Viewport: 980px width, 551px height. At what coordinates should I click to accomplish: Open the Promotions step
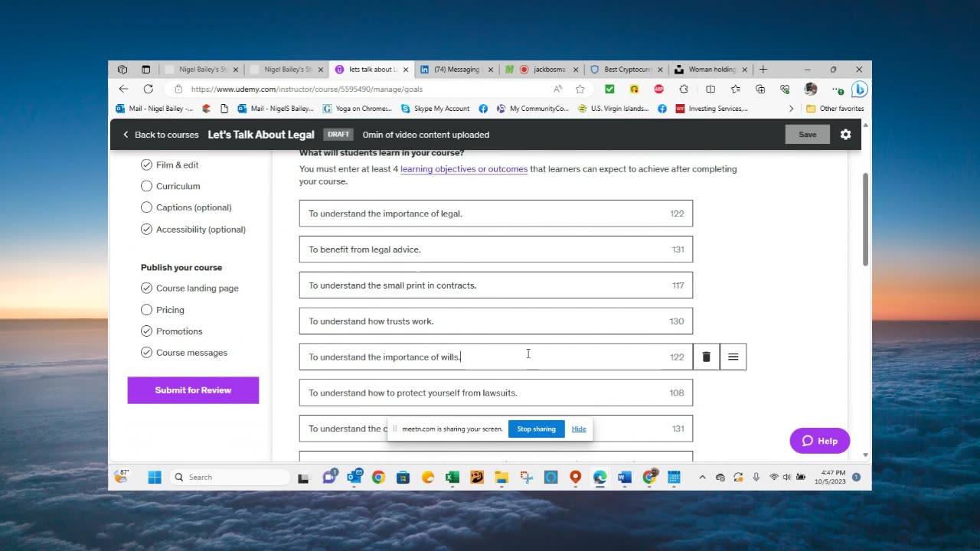(171, 331)
